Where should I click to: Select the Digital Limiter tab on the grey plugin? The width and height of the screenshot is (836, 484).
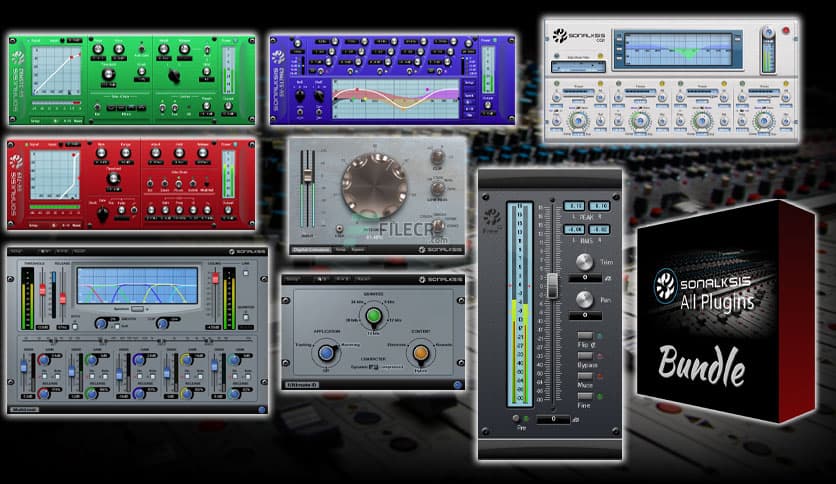(311, 249)
